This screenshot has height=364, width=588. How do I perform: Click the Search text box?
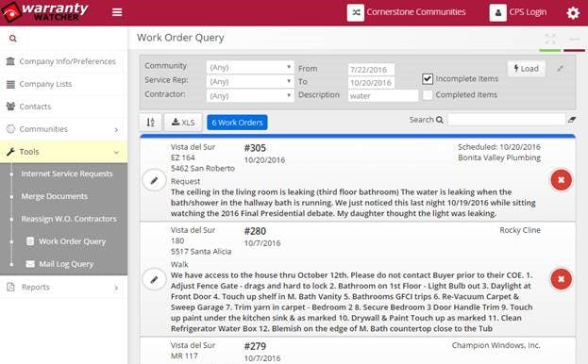(507, 120)
